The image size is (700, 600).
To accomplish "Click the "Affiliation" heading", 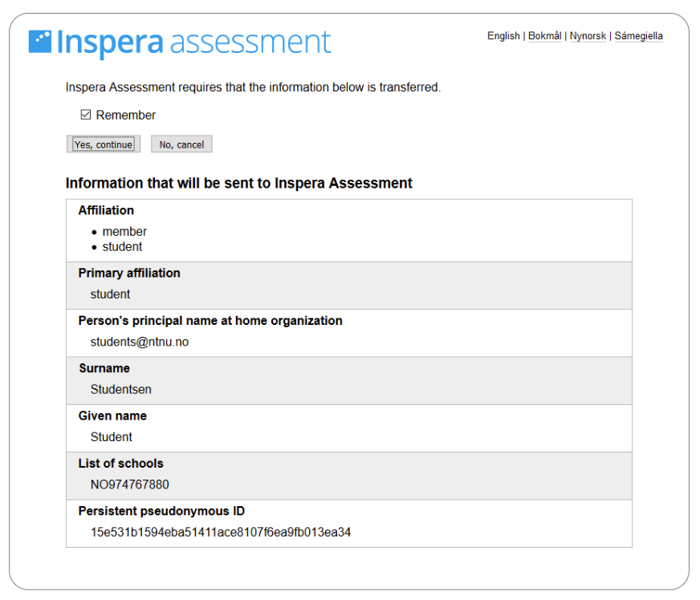I will point(106,210).
